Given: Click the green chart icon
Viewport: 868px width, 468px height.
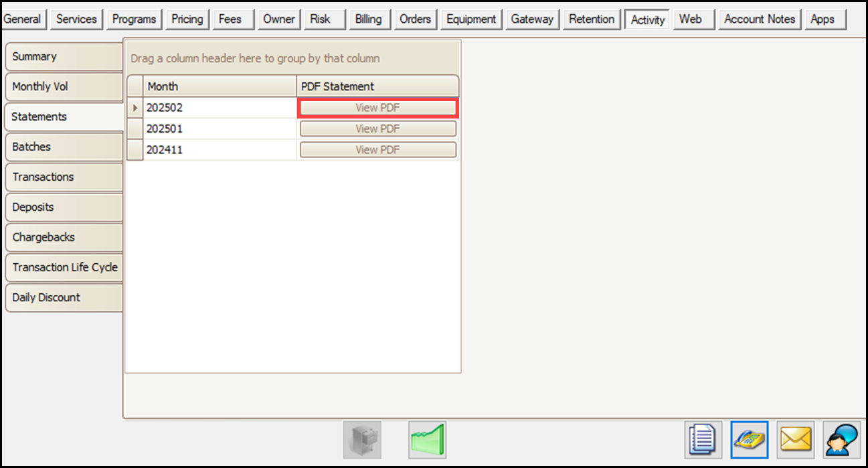Looking at the screenshot, I should [x=427, y=440].
